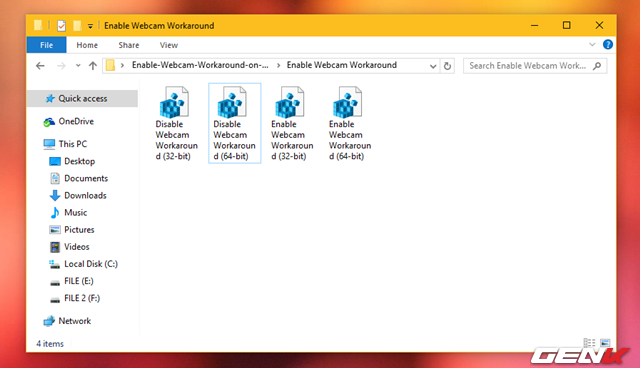Image resolution: width=640 pixels, height=368 pixels.
Task: Click Enable Webcam Workaround breadcrumb segment
Action: [342, 65]
